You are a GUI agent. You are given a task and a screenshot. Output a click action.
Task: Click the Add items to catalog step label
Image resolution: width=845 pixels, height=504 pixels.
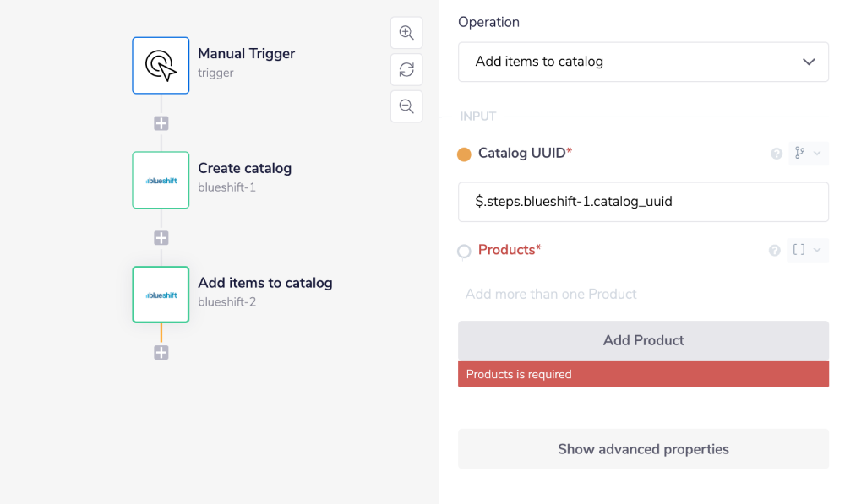point(264,283)
